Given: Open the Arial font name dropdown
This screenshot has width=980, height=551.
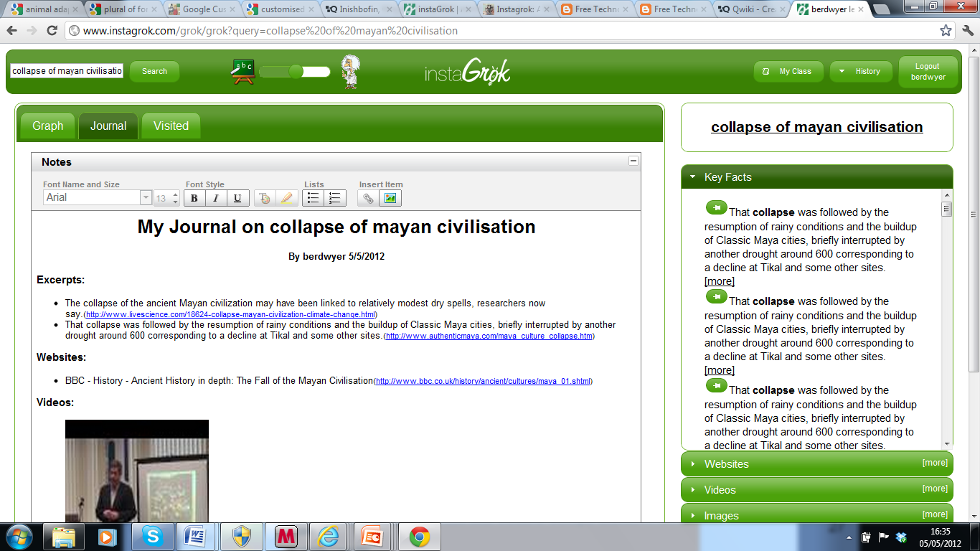Looking at the screenshot, I should tap(146, 198).
